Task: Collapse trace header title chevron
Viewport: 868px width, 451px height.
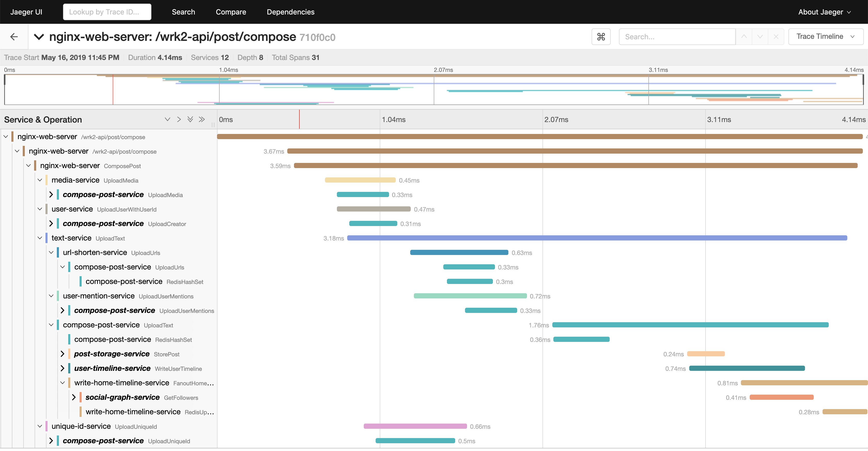Action: [39, 37]
